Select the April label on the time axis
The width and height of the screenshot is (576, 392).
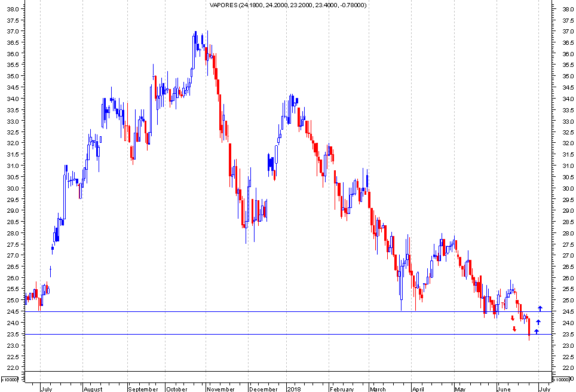(x=418, y=389)
